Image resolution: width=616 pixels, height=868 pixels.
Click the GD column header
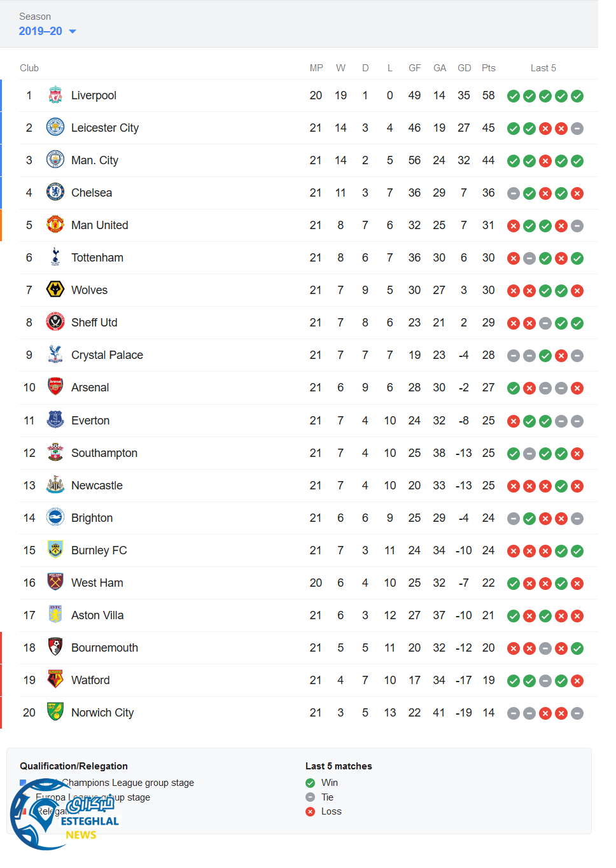[x=464, y=68]
